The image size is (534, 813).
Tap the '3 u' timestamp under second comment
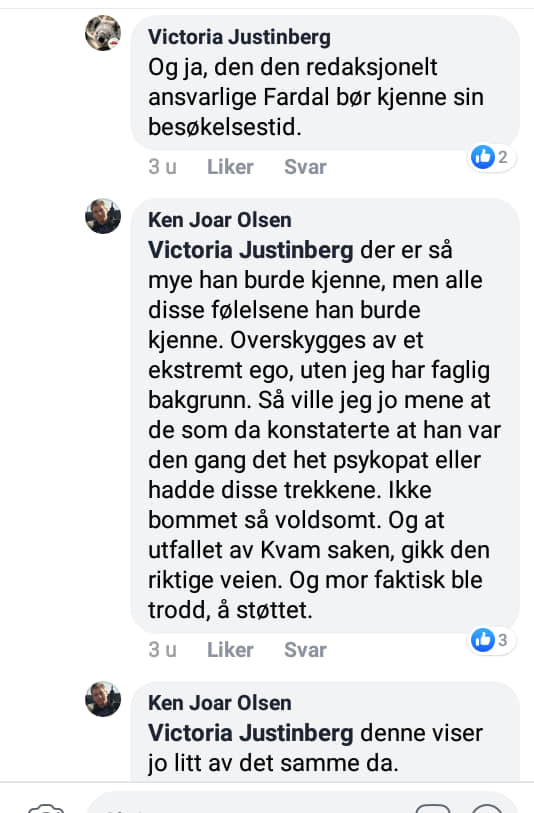pyautogui.click(x=162, y=650)
